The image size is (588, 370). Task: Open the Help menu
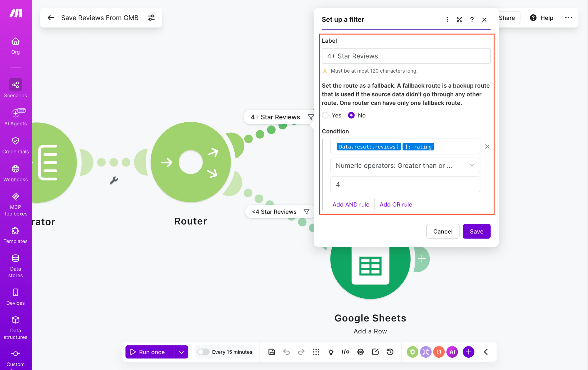pos(542,18)
